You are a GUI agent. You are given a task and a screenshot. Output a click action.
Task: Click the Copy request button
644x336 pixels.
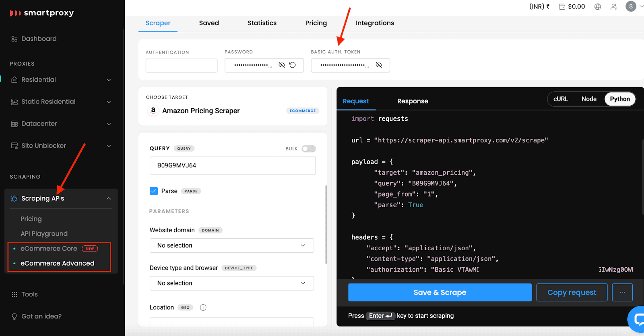pos(572,293)
